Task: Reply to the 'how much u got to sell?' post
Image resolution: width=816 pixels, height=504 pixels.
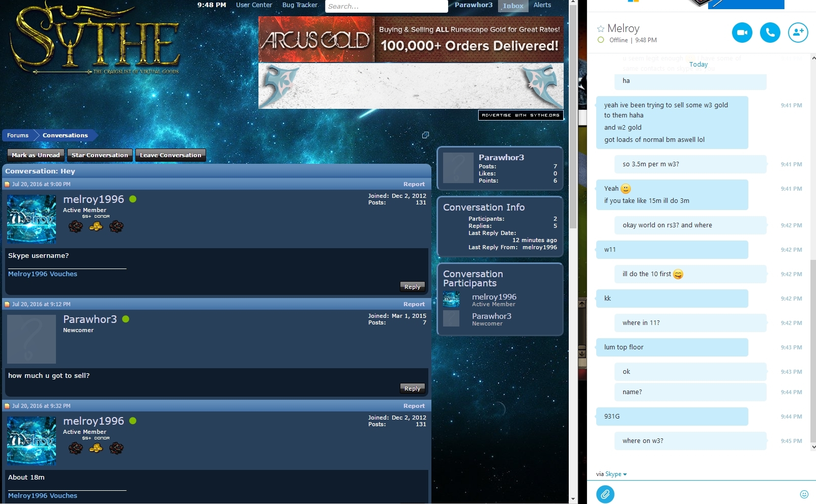Action: (x=412, y=389)
